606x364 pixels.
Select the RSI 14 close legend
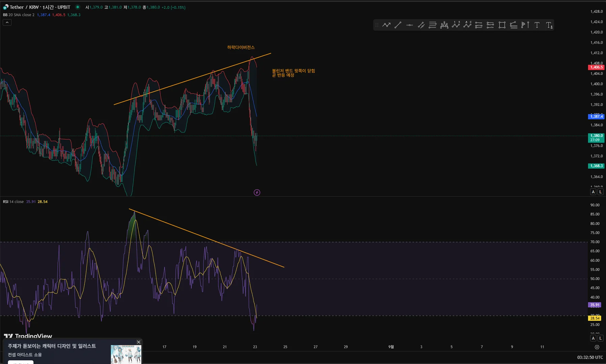pos(13,202)
